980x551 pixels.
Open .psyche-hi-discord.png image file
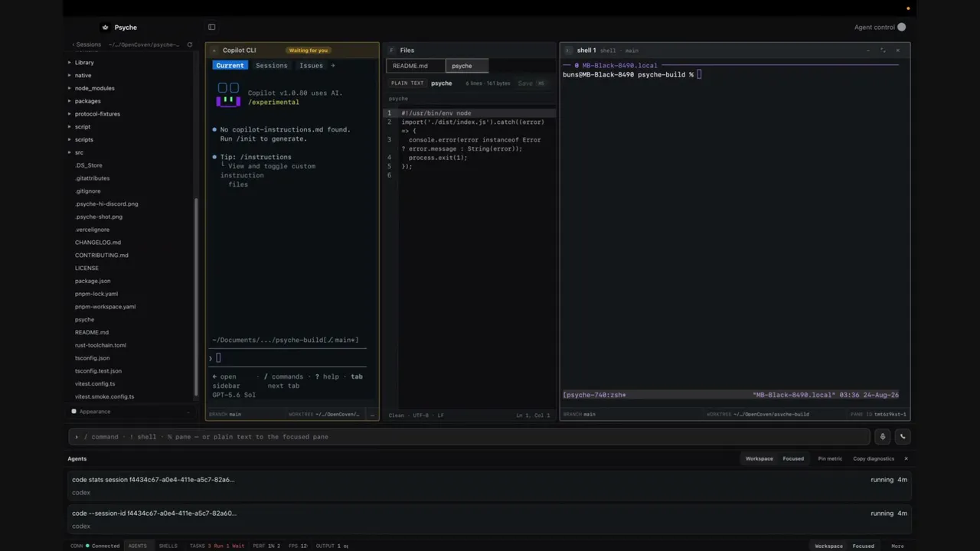pos(107,204)
